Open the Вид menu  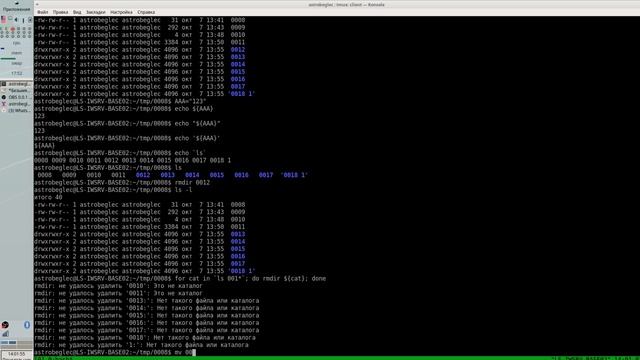point(77,12)
